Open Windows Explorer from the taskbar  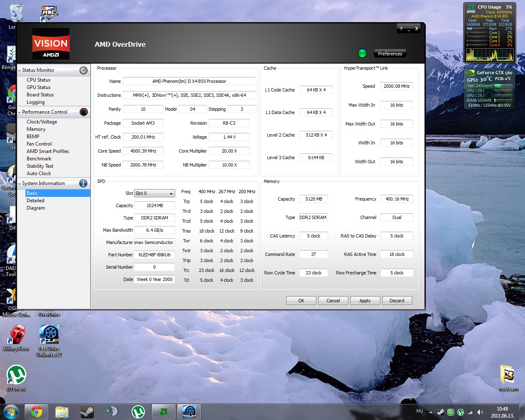tap(62, 412)
